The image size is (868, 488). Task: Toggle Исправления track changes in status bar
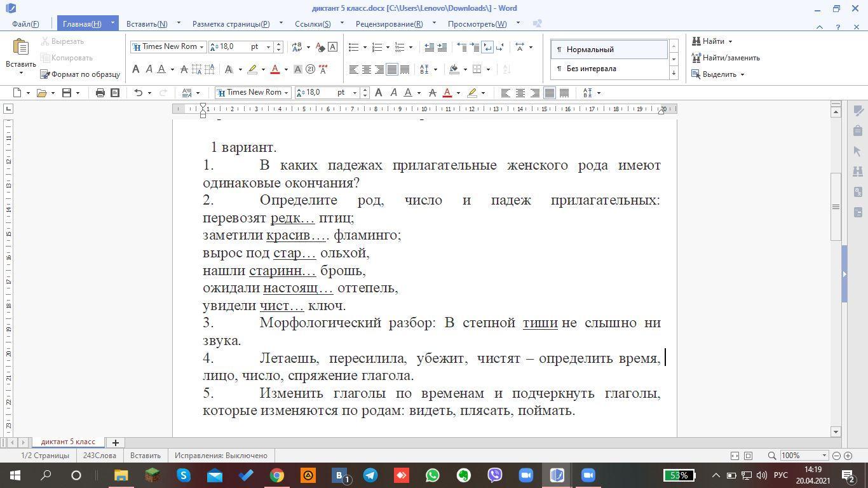click(x=221, y=456)
